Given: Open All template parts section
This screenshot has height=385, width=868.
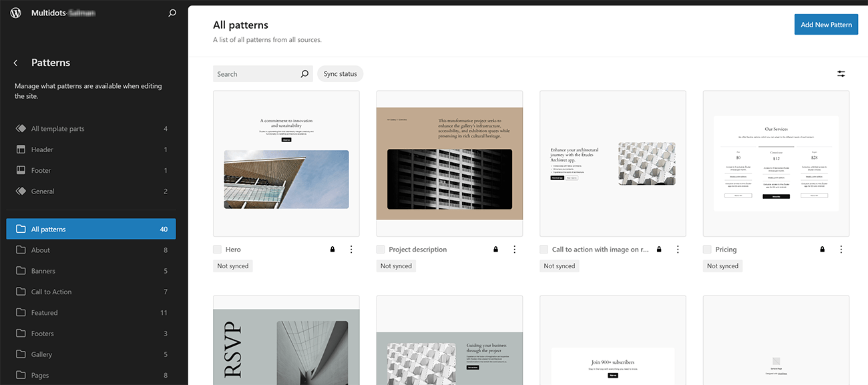Looking at the screenshot, I should 57,129.
